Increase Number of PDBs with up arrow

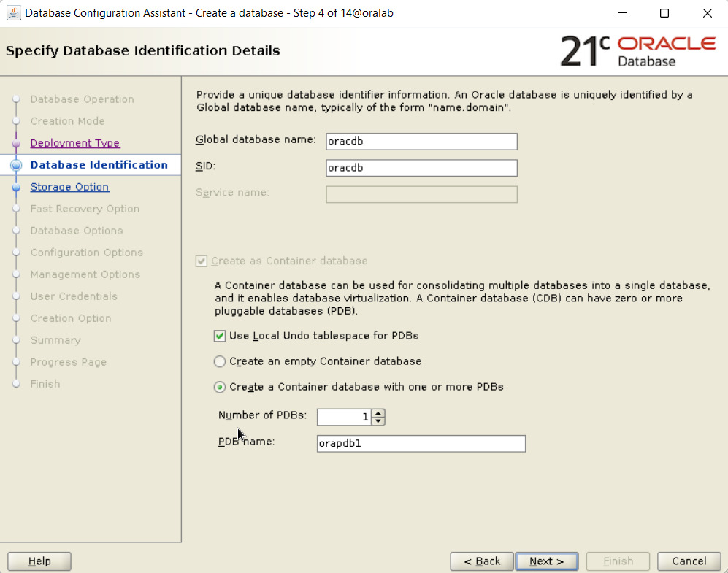[x=378, y=413]
